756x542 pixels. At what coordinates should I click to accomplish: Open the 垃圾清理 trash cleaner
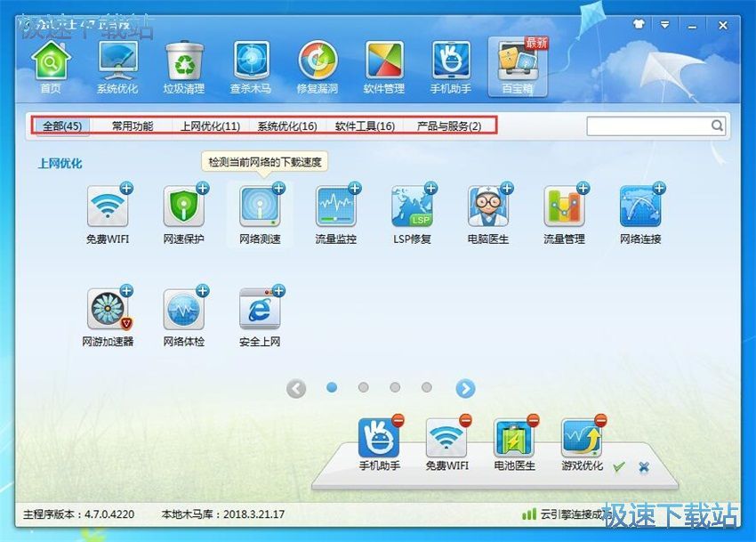pyautogui.click(x=184, y=67)
